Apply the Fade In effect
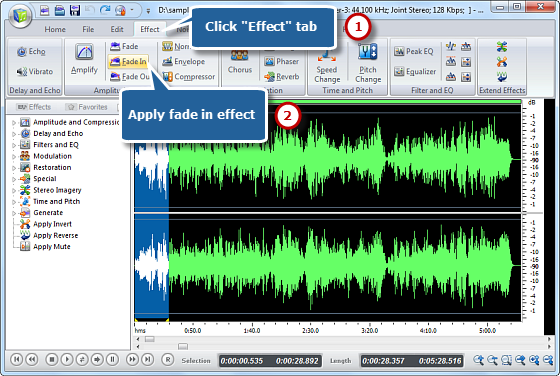Screen dimensions: 560x376 [x=128, y=62]
